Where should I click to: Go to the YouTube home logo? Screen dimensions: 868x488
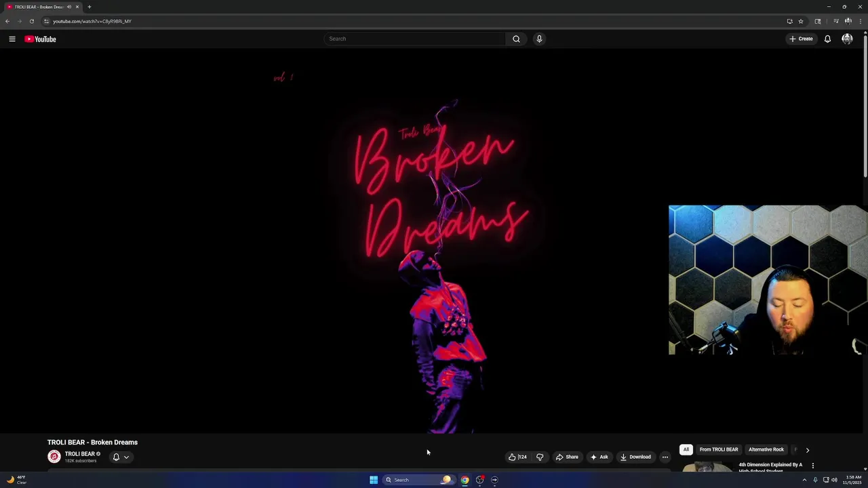(x=40, y=39)
